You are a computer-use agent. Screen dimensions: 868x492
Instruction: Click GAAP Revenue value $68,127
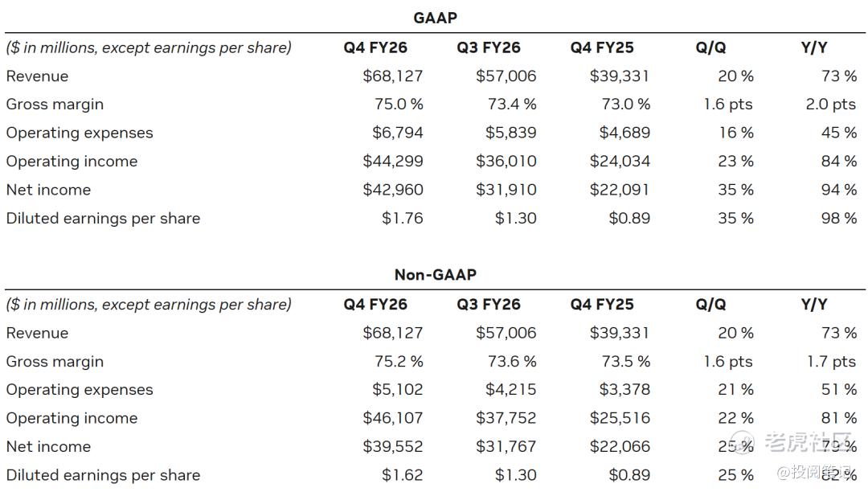[x=393, y=76]
